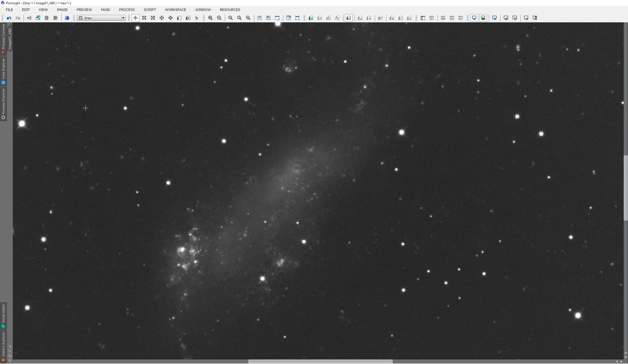The width and height of the screenshot is (628, 364).
Task: Open the Gray channel dropdown
Action: 101,18
